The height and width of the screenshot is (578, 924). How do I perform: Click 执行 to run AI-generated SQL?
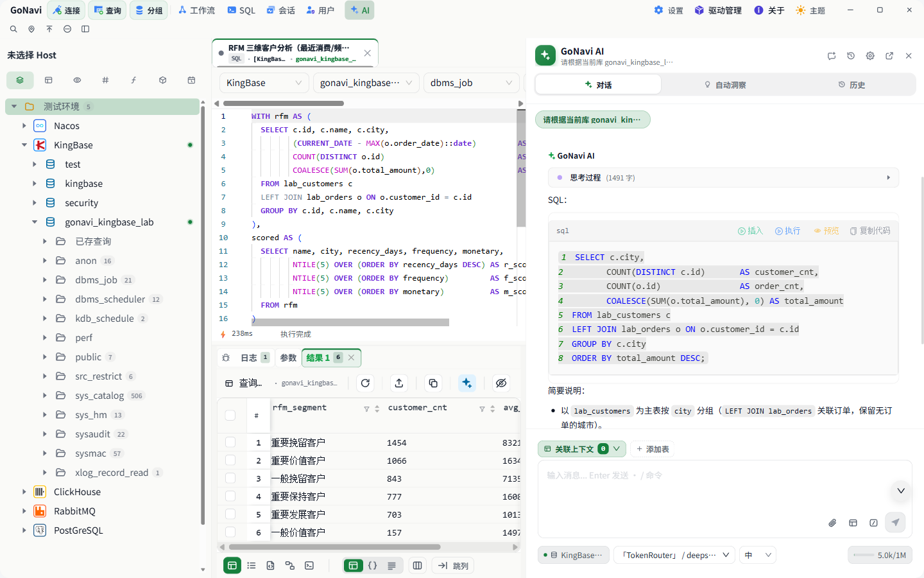coord(787,231)
